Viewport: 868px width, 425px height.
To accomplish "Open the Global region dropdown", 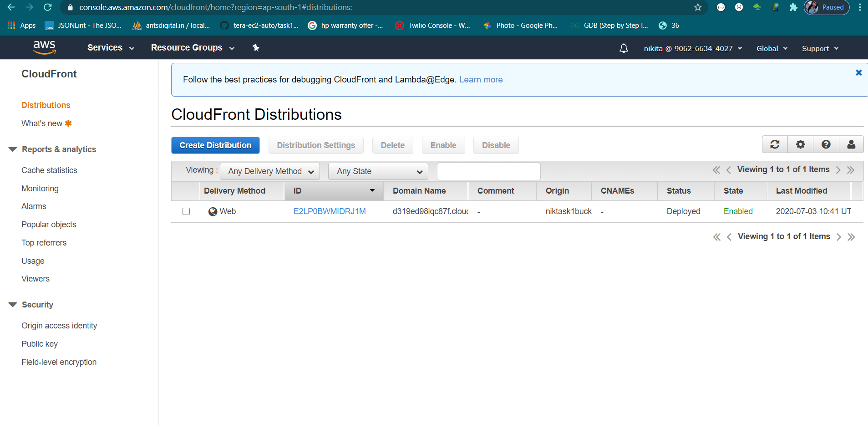I will coord(772,48).
